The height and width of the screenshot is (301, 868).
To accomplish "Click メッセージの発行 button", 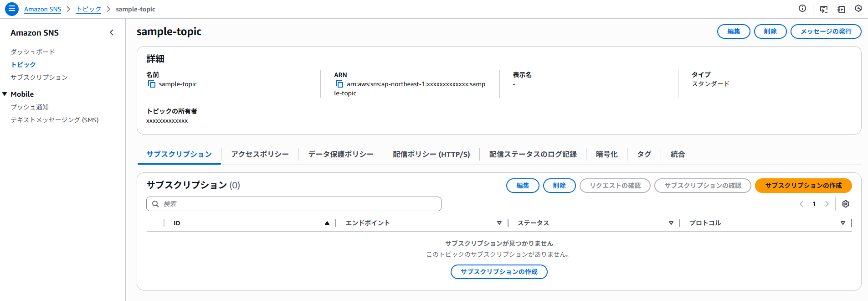I will 826,31.
